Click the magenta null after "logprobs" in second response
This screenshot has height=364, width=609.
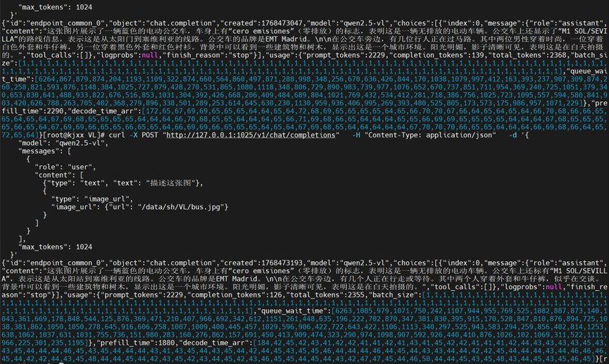click(554, 287)
